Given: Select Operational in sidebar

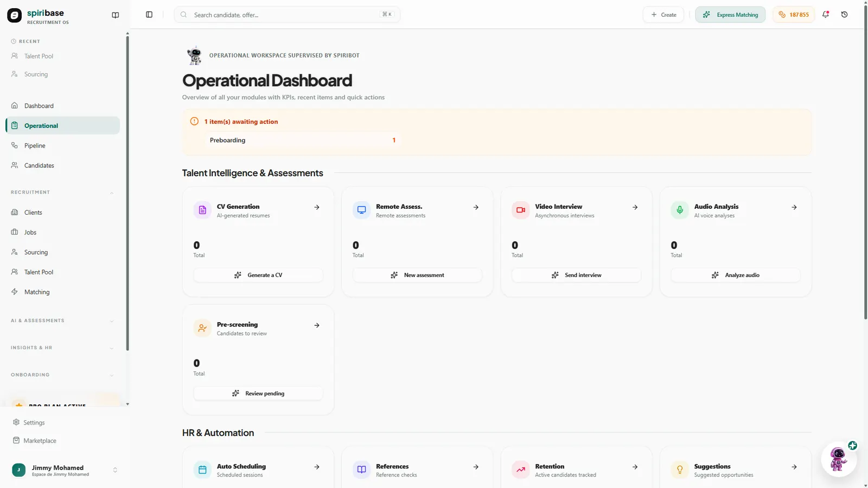Looking at the screenshot, I should 63,126.
